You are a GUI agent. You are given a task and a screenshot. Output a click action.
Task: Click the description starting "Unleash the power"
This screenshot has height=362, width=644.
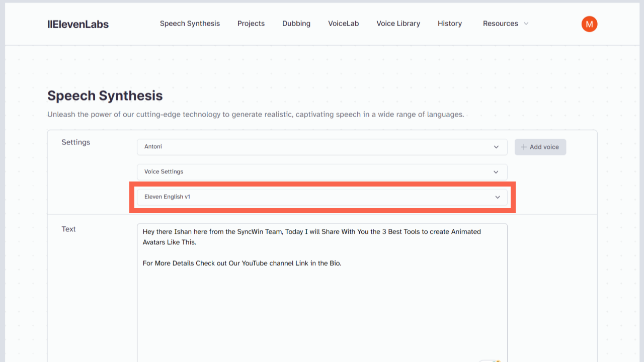(x=256, y=115)
